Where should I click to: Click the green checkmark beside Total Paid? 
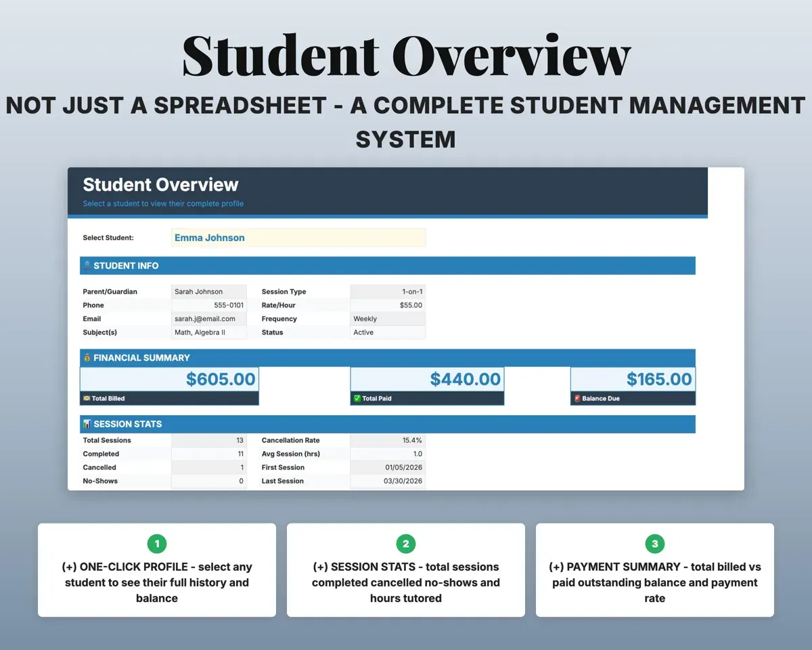[x=357, y=398]
